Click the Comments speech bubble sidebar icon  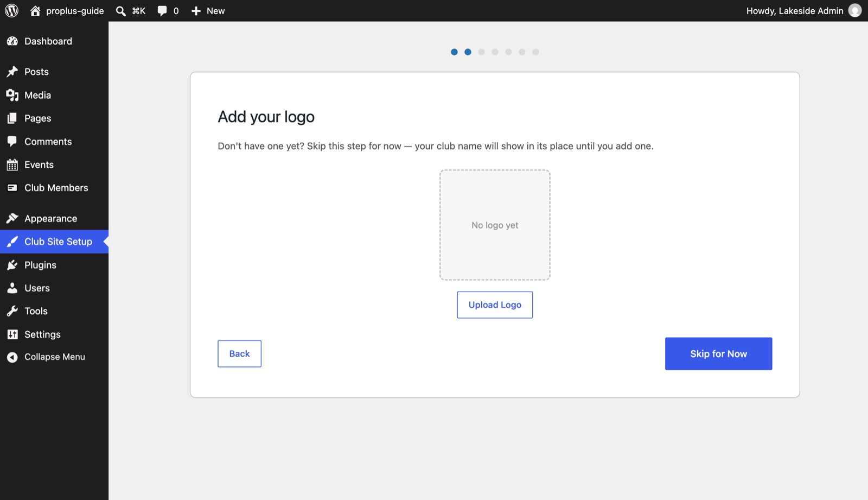pyautogui.click(x=12, y=142)
